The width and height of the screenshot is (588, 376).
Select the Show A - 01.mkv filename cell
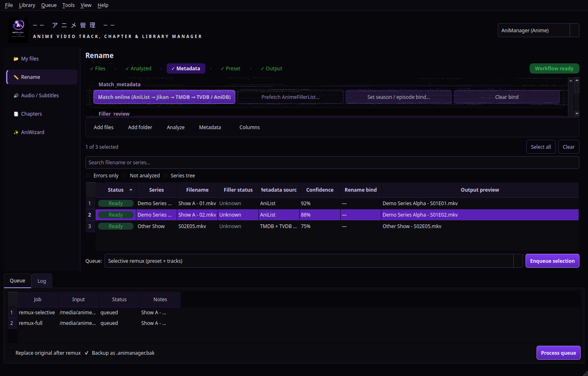click(x=197, y=204)
